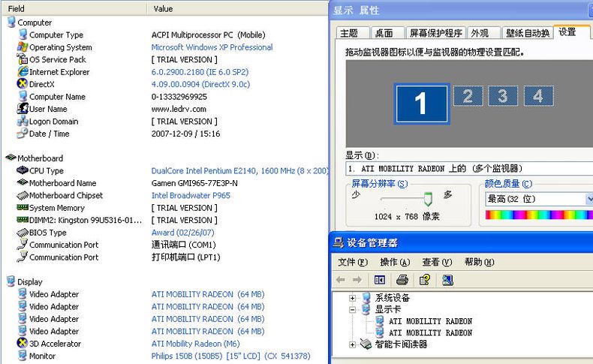Click the DIMM2 Kingston memory icon
This screenshot has height=364, width=593.
pyautogui.click(x=23, y=220)
